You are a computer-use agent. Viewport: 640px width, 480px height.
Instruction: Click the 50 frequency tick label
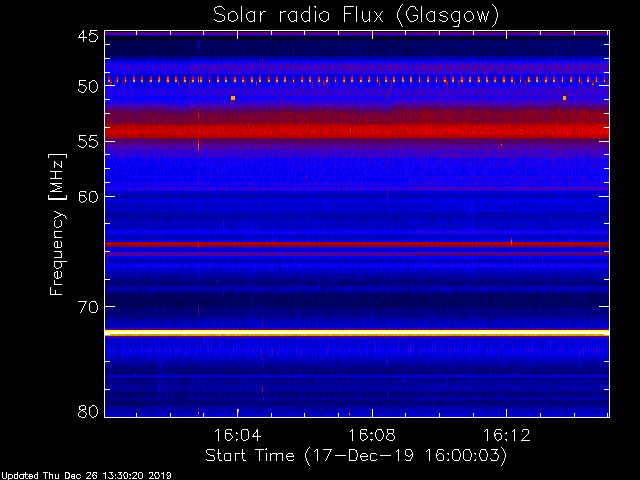coord(88,87)
